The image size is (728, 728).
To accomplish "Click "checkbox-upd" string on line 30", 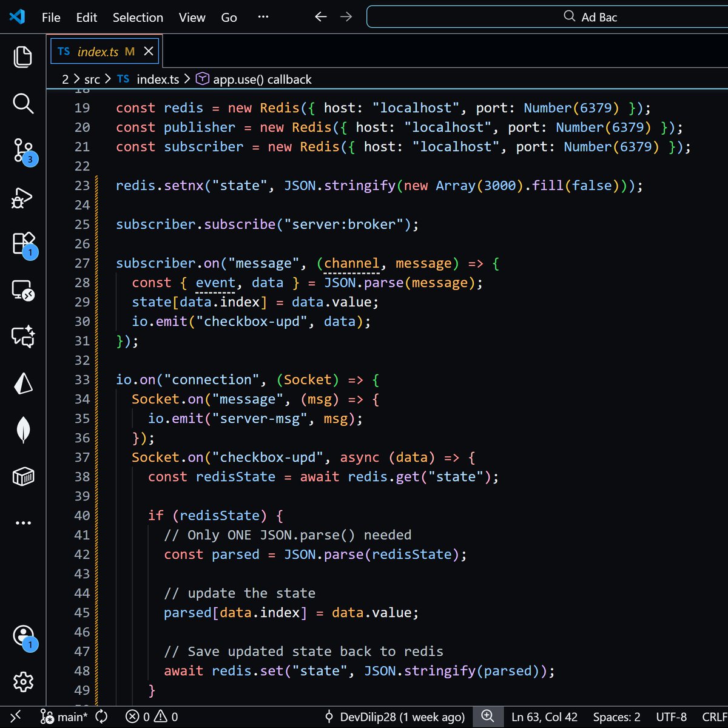I will pyautogui.click(x=252, y=322).
